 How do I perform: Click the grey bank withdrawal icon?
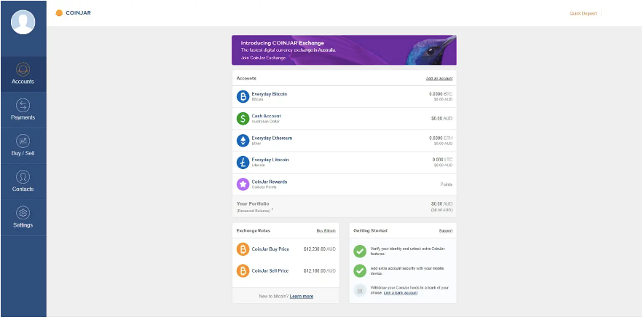(x=360, y=290)
